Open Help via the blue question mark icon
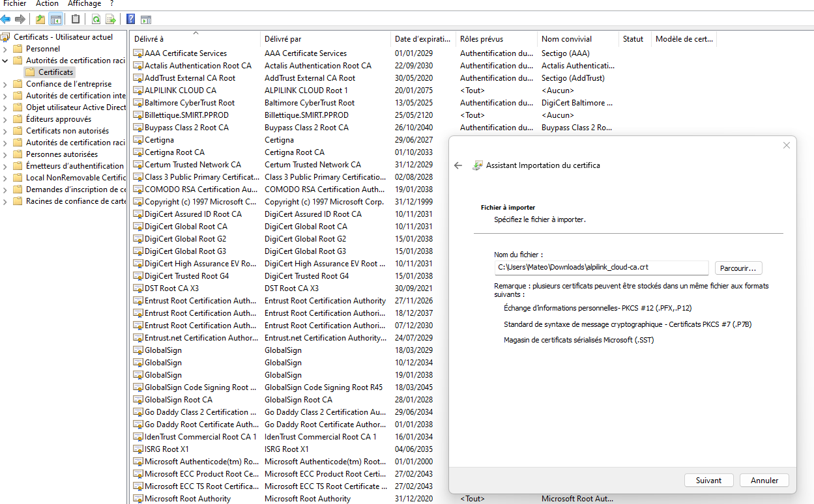 (x=131, y=19)
